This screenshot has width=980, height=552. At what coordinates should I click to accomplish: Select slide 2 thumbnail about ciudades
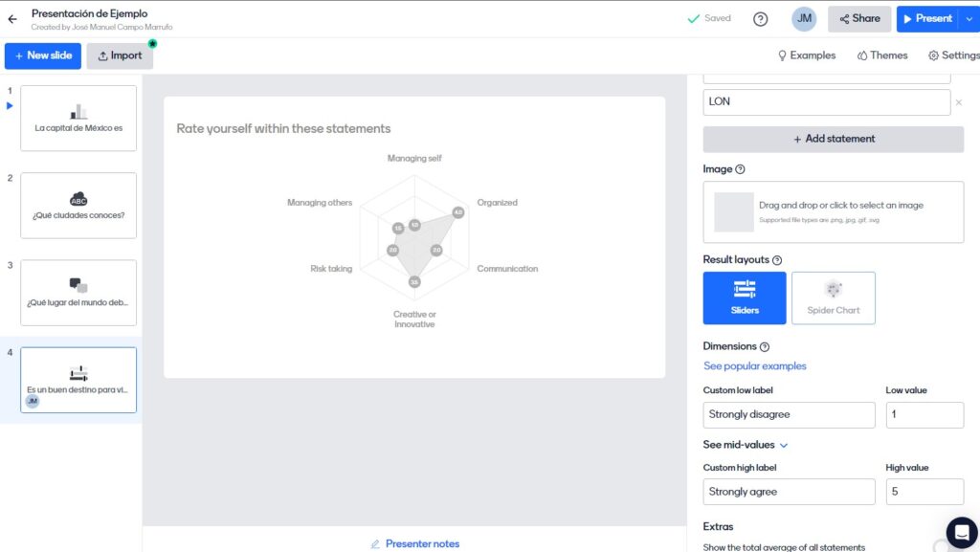pyautogui.click(x=78, y=205)
